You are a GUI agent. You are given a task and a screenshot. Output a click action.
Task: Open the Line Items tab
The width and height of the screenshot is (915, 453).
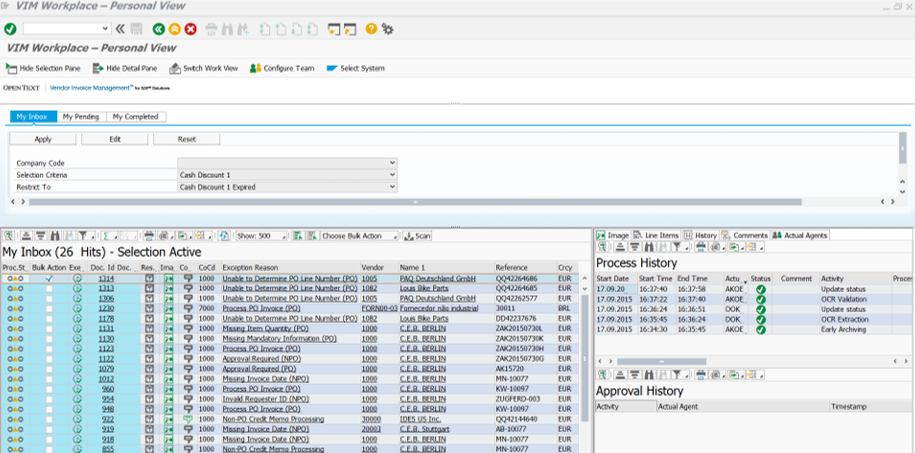(656, 235)
